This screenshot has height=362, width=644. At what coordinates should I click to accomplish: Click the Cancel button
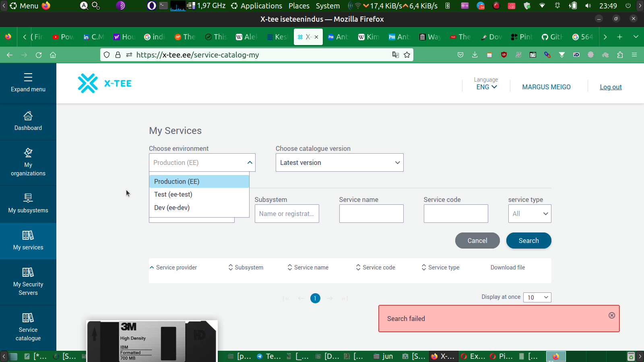pyautogui.click(x=477, y=241)
